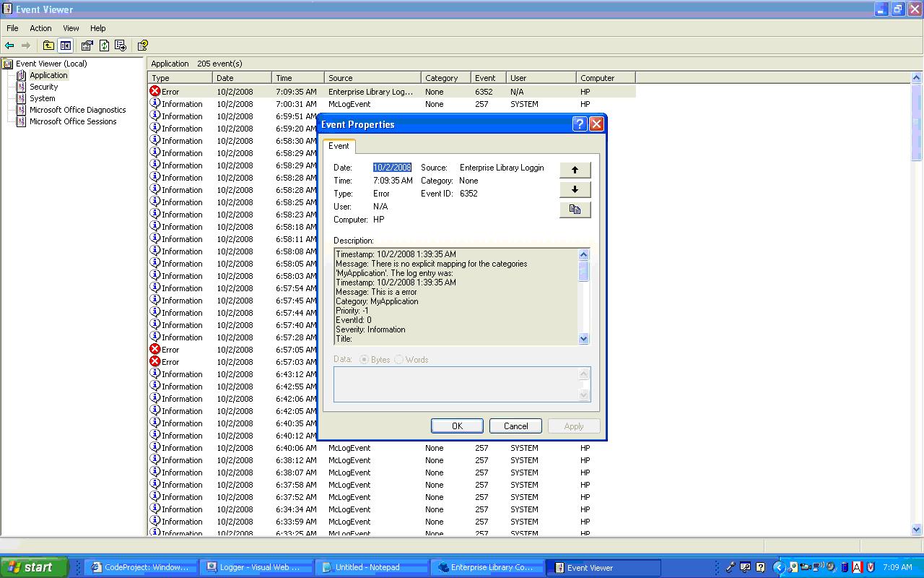Select Security log in the tree
The image size is (924, 578).
click(x=43, y=87)
